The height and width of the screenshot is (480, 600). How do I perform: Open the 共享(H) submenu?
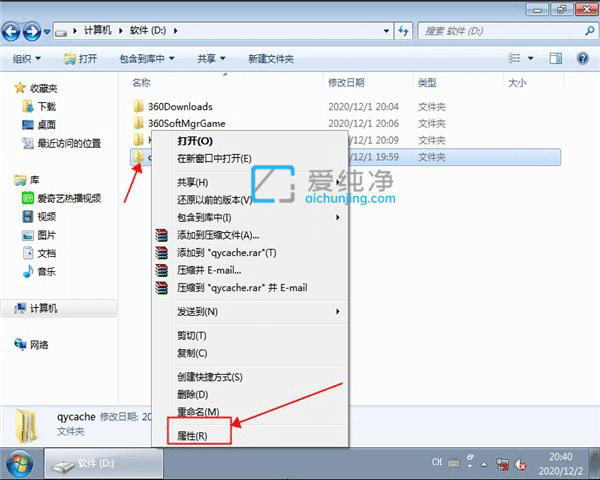(251, 183)
